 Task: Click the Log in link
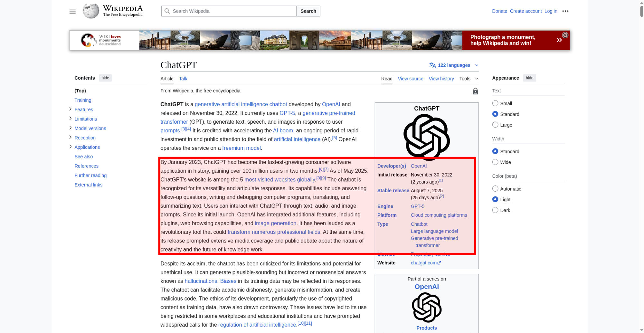click(x=551, y=11)
